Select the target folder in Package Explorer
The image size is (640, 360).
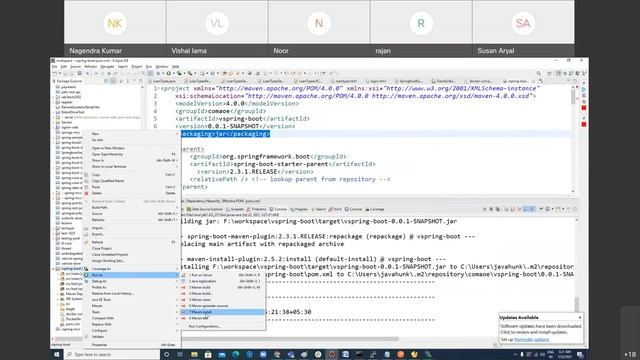(x=70, y=309)
